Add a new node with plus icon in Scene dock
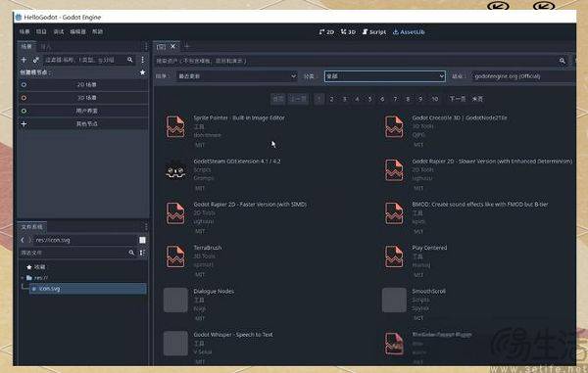588x373 pixels. [24, 60]
